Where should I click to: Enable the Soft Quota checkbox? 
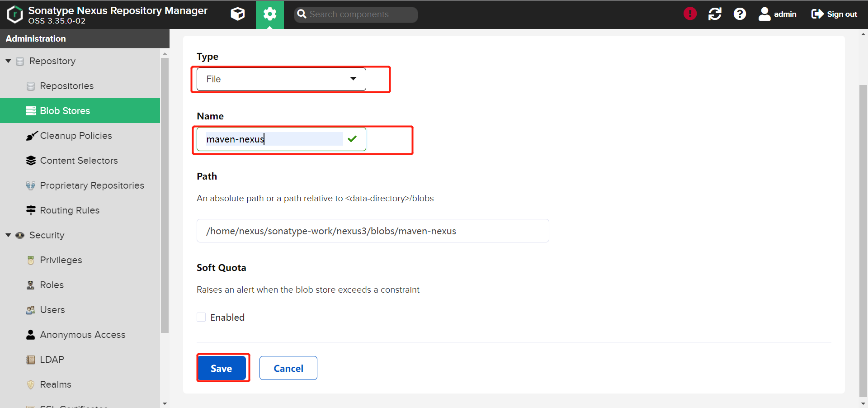[201, 317]
